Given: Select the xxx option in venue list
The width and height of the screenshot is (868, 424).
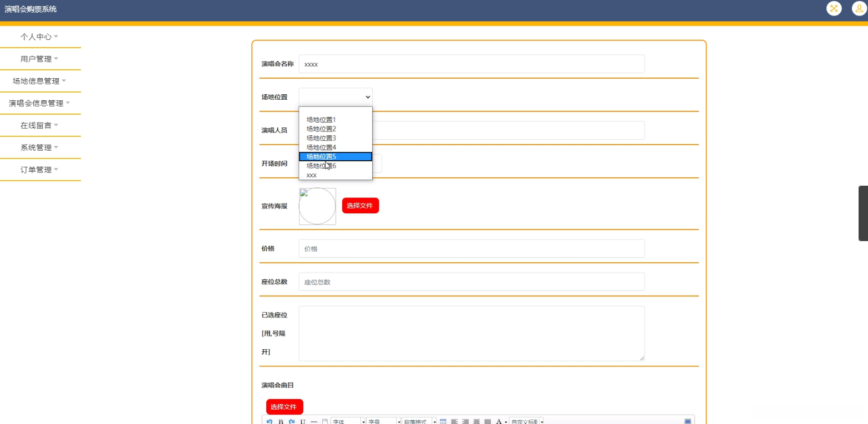Looking at the screenshot, I should tap(336, 175).
